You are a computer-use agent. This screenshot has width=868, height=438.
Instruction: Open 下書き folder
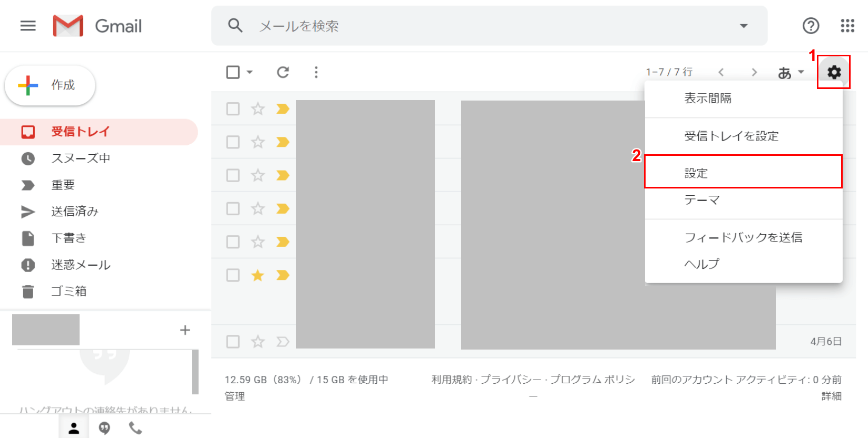click(x=99, y=238)
